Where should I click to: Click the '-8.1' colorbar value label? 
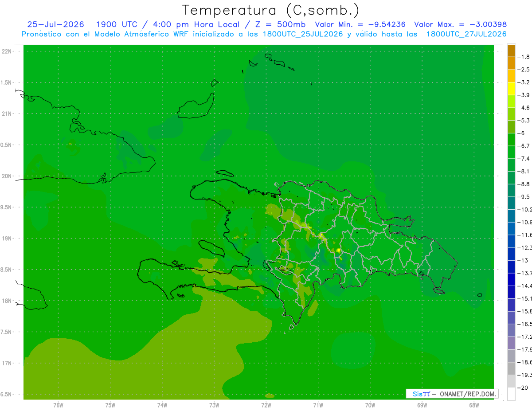[x=524, y=171]
